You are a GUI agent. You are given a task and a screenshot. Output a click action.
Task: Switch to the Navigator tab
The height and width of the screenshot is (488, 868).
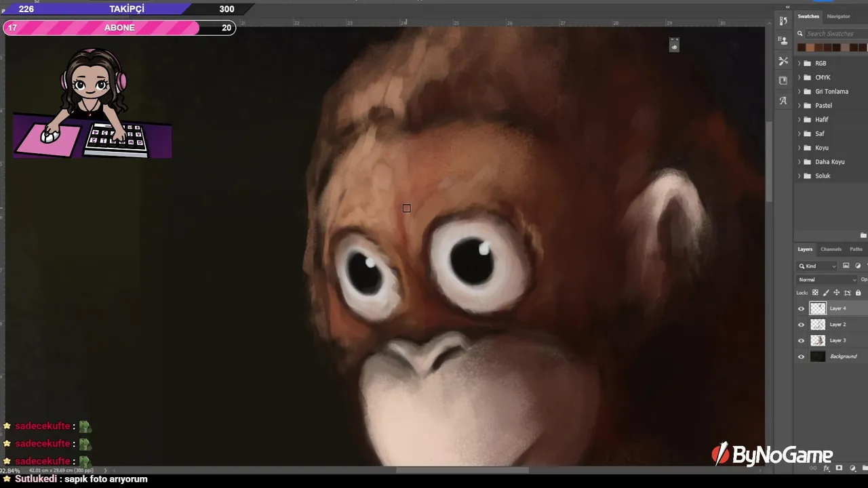[x=838, y=16]
